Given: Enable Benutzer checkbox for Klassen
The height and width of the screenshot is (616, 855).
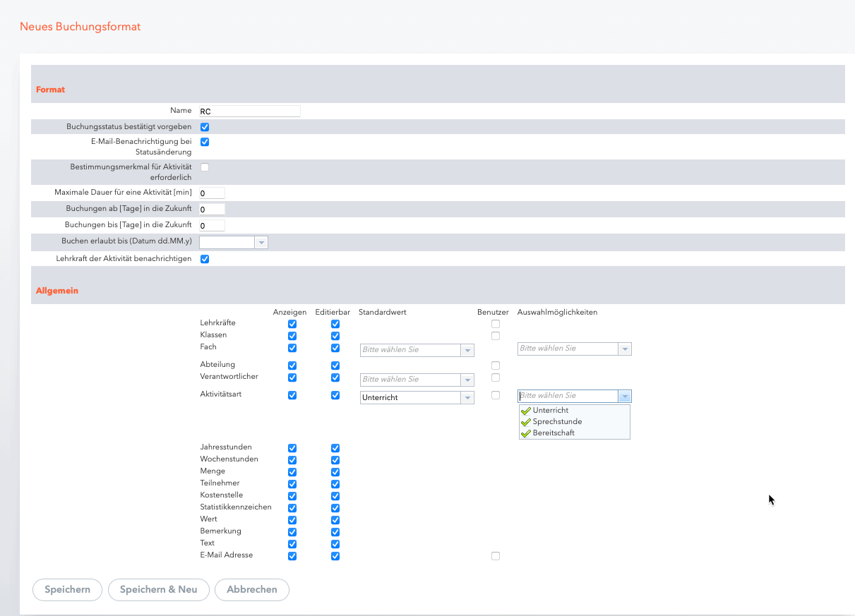Looking at the screenshot, I should point(496,336).
